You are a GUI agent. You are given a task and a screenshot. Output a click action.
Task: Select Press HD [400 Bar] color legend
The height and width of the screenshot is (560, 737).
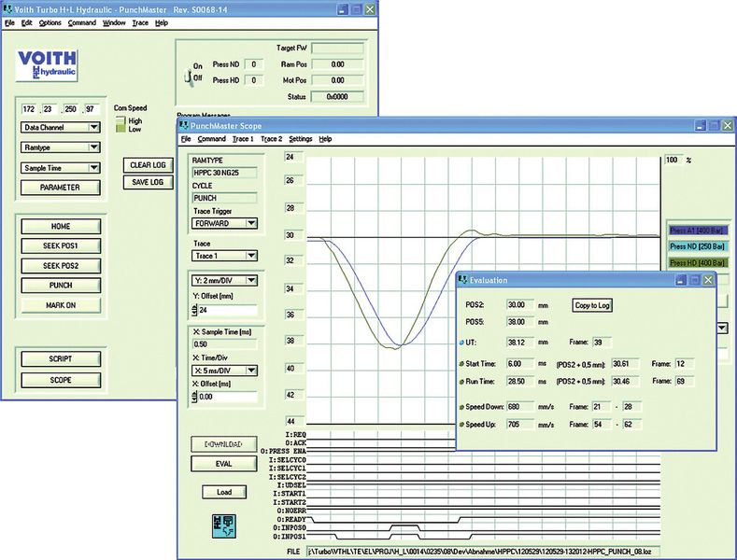point(698,262)
